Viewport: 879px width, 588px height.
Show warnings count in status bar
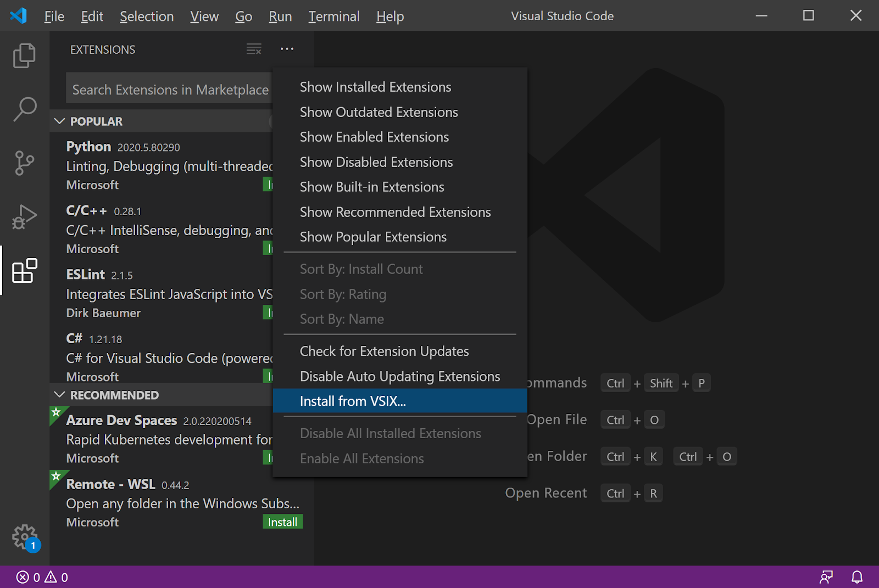coord(56,577)
